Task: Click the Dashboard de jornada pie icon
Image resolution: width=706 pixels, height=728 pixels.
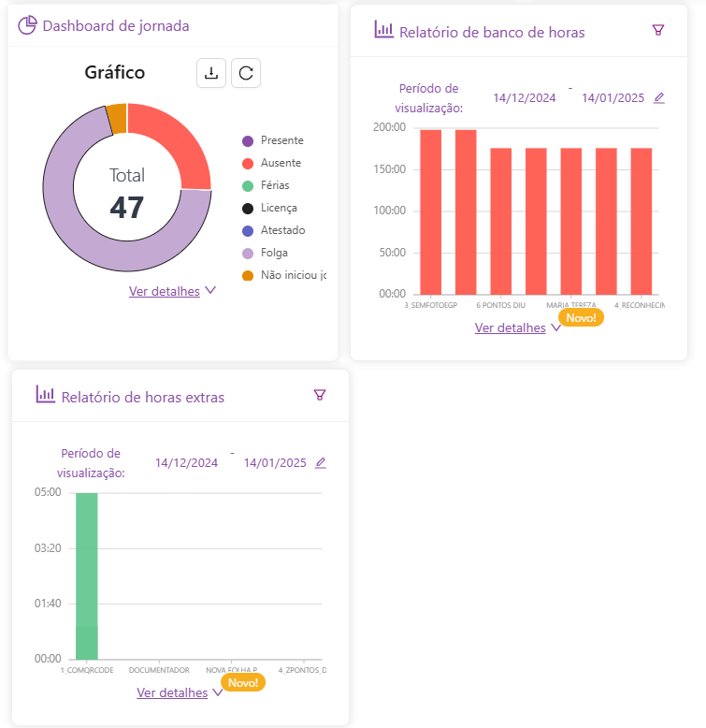Action: pyautogui.click(x=28, y=25)
